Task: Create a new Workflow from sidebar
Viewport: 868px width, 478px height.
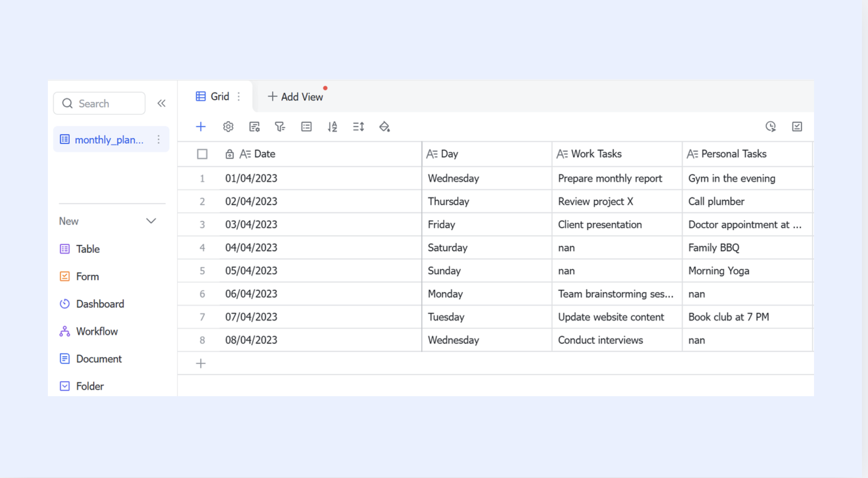Action: click(x=89, y=331)
